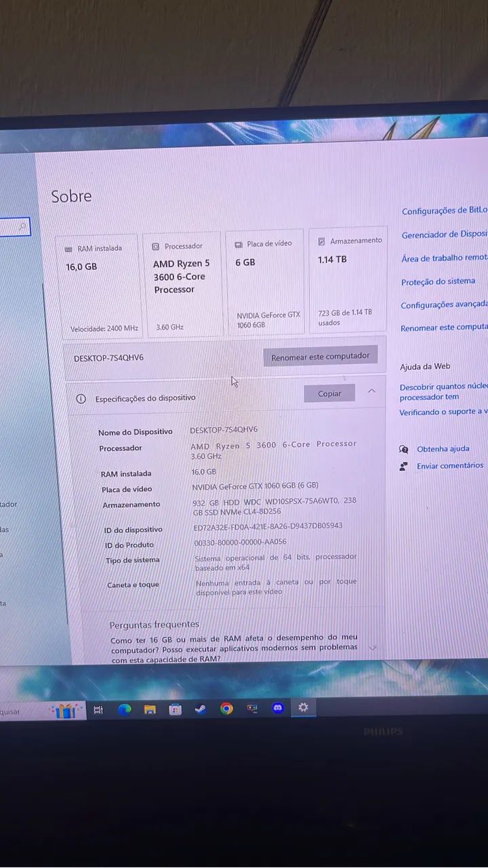The height and width of the screenshot is (868, 488).
Task: Click Velocidade: 2400 MHz text
Action: click(x=104, y=329)
